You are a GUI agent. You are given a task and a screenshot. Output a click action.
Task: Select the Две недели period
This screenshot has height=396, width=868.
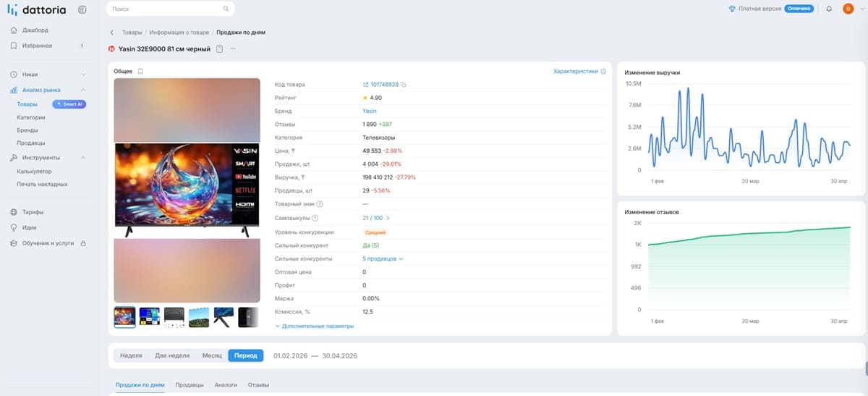coord(171,355)
